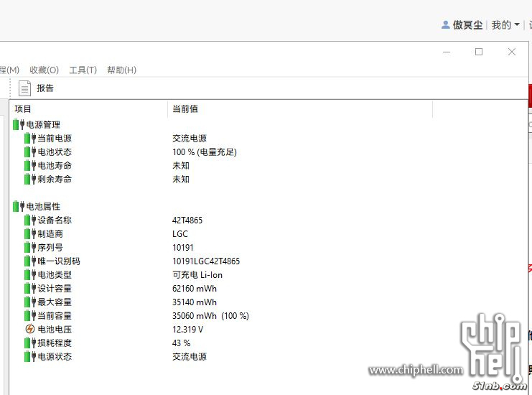Click the 报告 toolbar label

45,88
